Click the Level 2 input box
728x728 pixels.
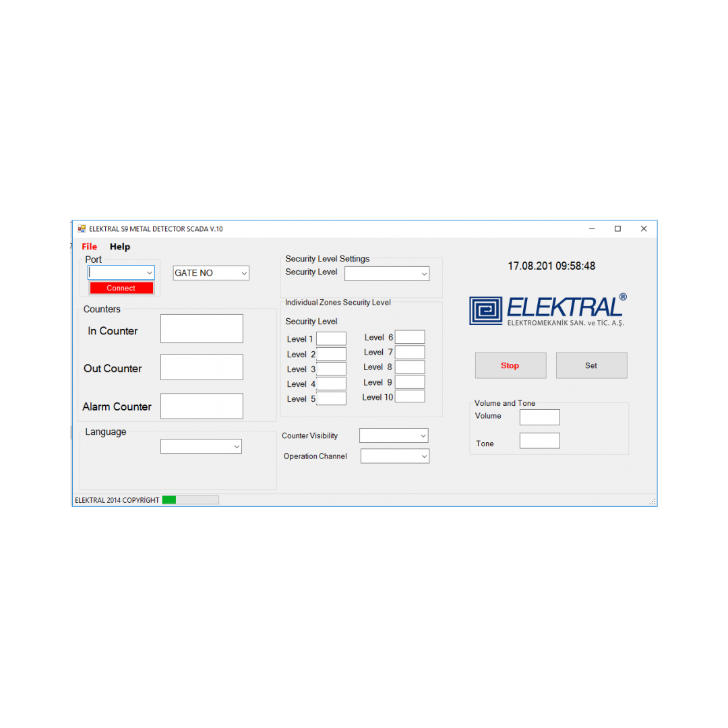pyautogui.click(x=331, y=354)
